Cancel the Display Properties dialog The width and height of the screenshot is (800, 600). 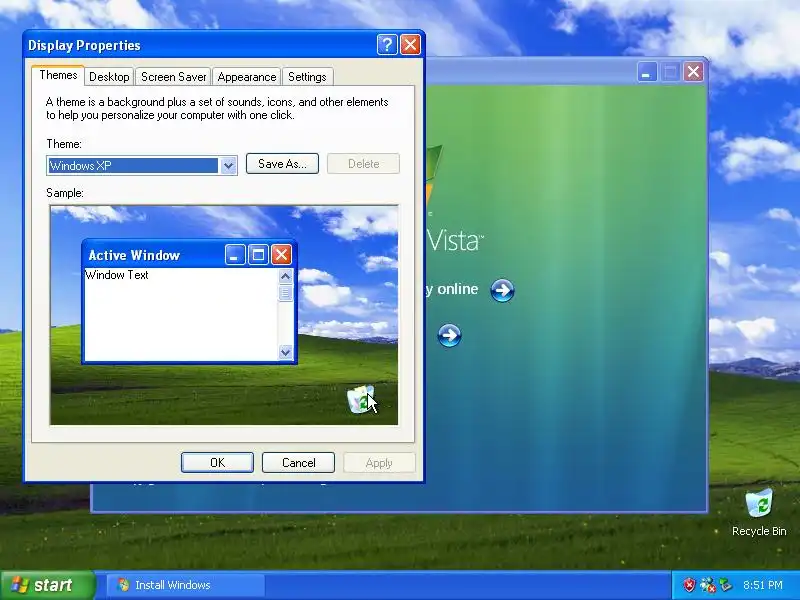point(298,462)
